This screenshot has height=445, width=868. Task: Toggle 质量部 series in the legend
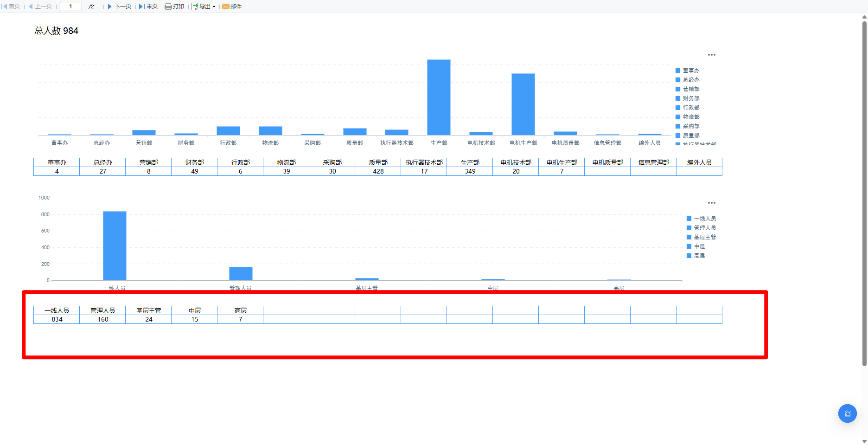[688, 135]
